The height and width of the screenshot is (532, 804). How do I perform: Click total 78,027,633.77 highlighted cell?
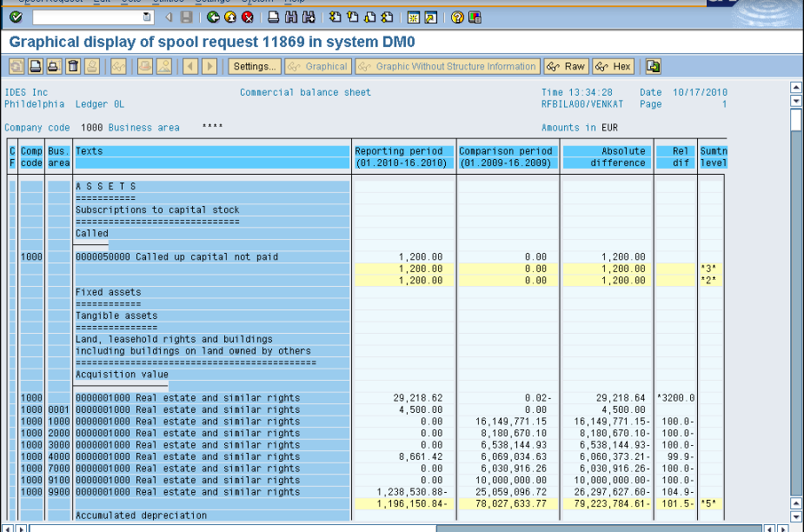click(508, 504)
